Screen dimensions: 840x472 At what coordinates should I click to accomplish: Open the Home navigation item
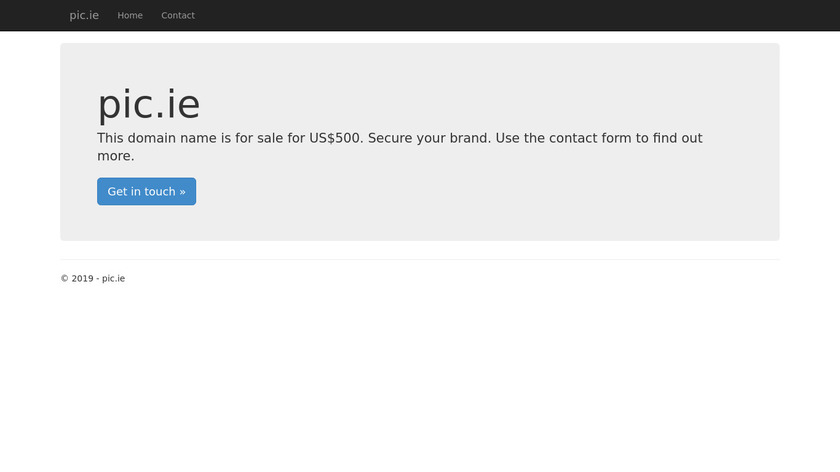click(130, 15)
